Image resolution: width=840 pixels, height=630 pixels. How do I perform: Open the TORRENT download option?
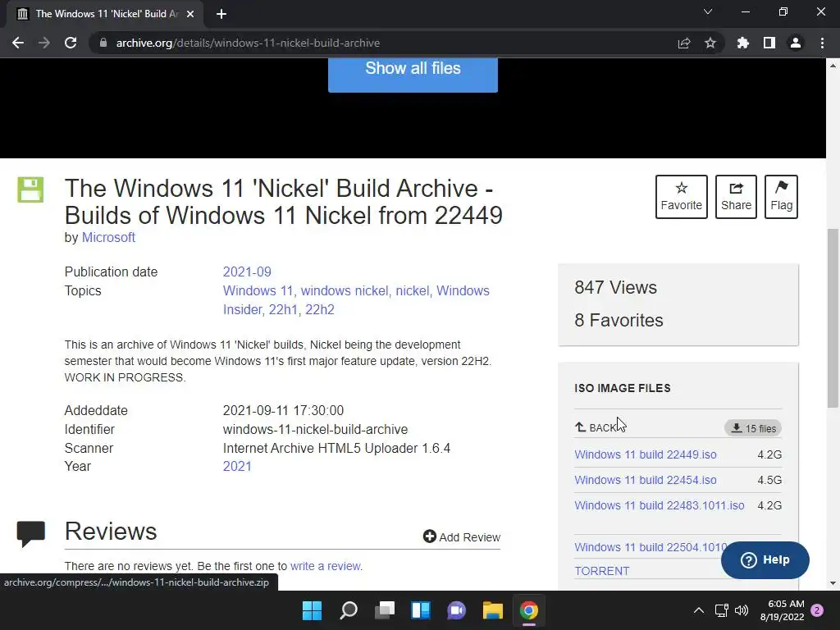point(601,571)
